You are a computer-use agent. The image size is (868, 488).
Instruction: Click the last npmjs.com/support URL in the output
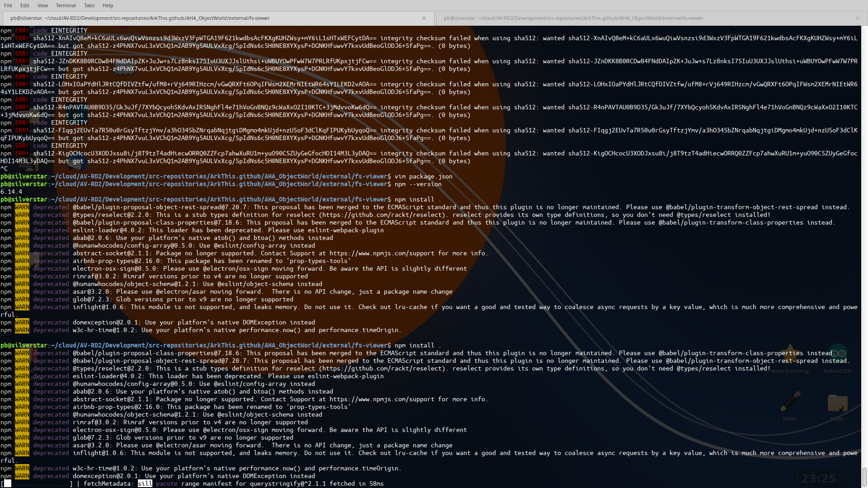point(382,399)
